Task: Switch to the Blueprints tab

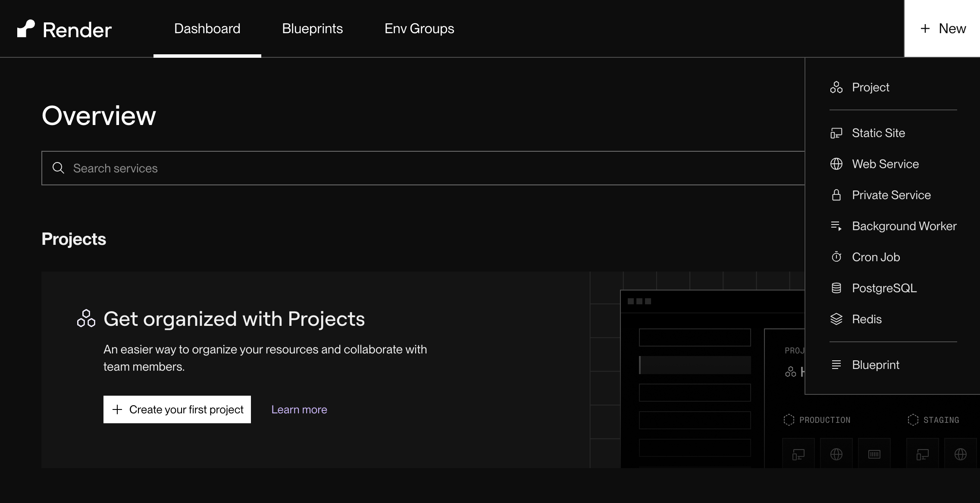Action: coord(312,28)
